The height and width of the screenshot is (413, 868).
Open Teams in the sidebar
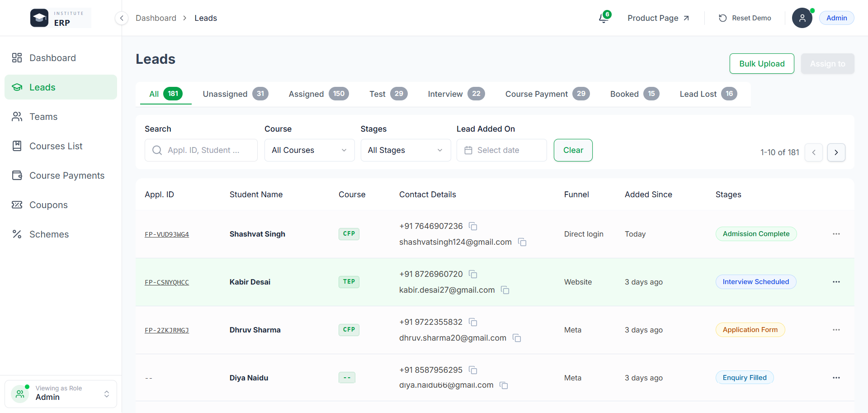[61, 117]
